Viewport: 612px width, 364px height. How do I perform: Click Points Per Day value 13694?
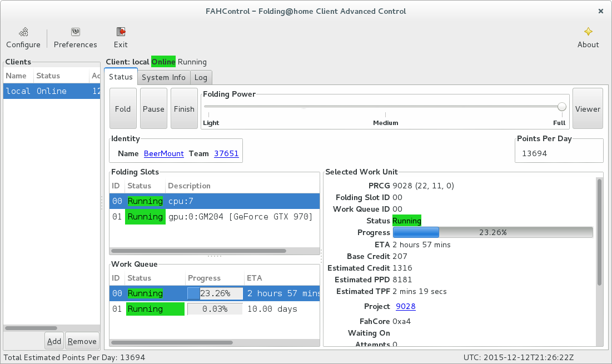click(534, 153)
